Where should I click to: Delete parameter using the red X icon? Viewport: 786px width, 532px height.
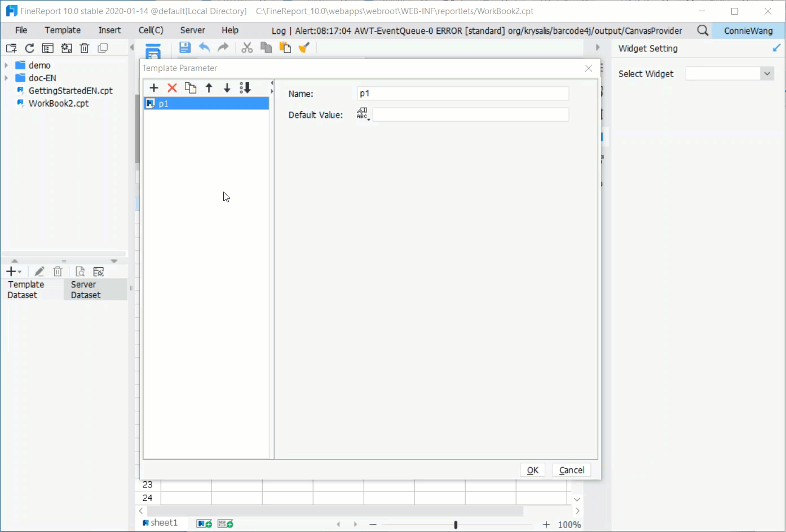[173, 88]
